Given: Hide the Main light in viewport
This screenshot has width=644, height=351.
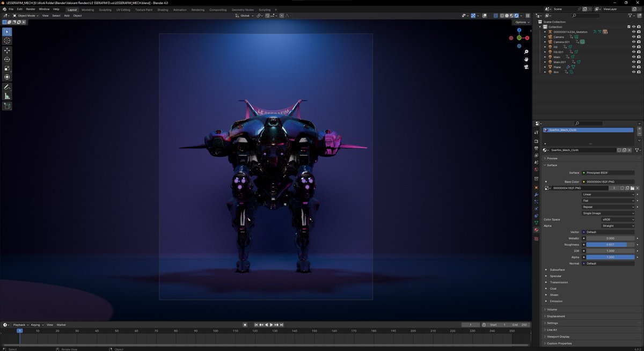Looking at the screenshot, I should click(634, 57).
